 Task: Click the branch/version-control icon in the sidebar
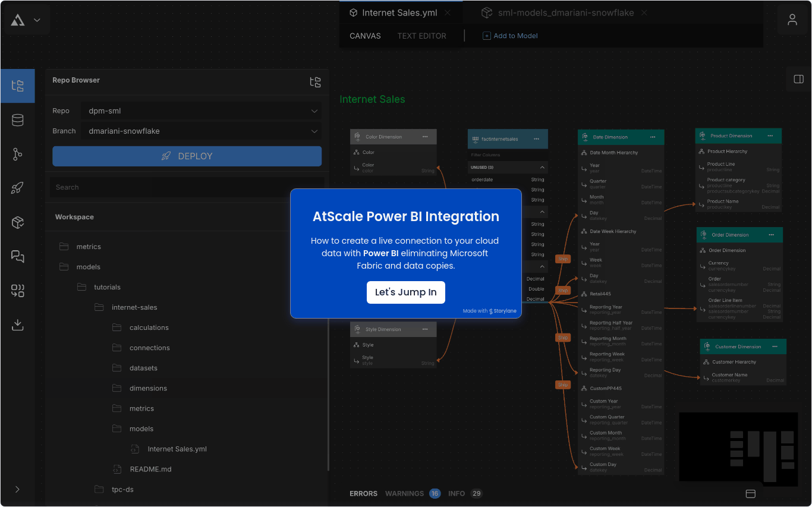(x=18, y=154)
